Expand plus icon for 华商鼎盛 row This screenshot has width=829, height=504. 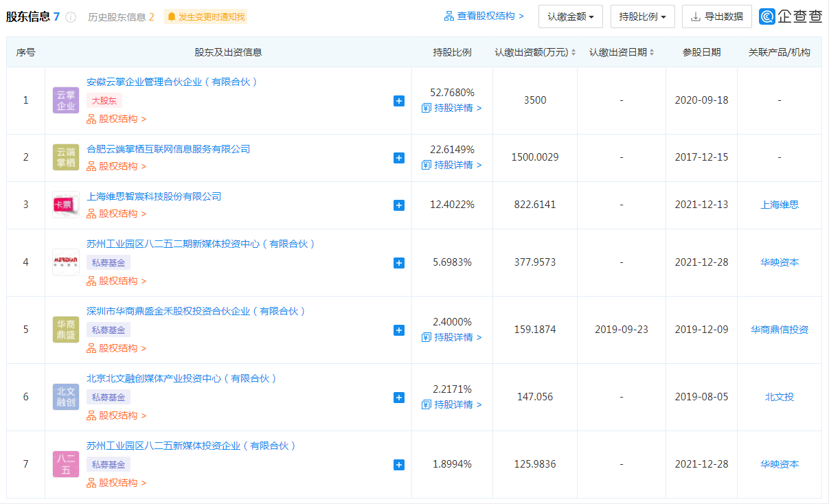coord(399,330)
